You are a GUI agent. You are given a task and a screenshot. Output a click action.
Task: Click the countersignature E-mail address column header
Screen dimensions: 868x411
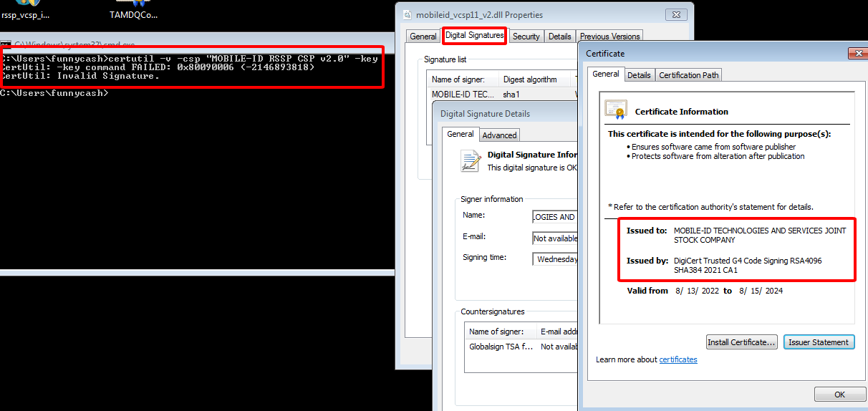coord(558,332)
